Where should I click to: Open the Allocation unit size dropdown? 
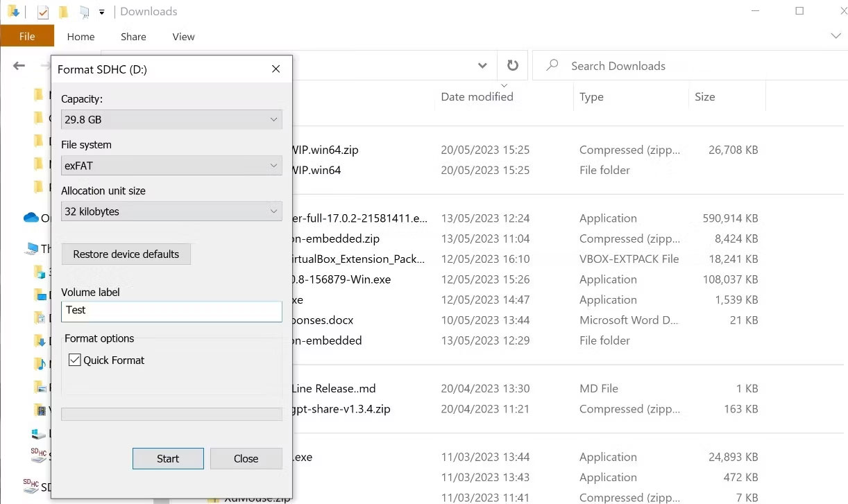(x=171, y=211)
